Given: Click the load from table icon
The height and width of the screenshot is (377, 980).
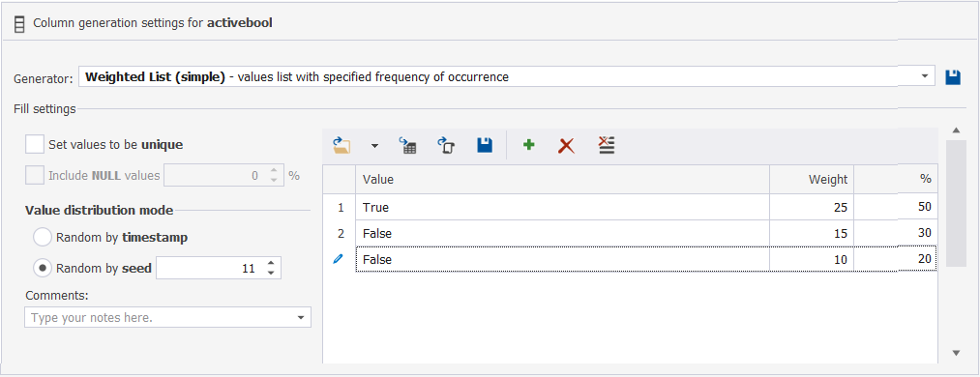Looking at the screenshot, I should [x=408, y=145].
